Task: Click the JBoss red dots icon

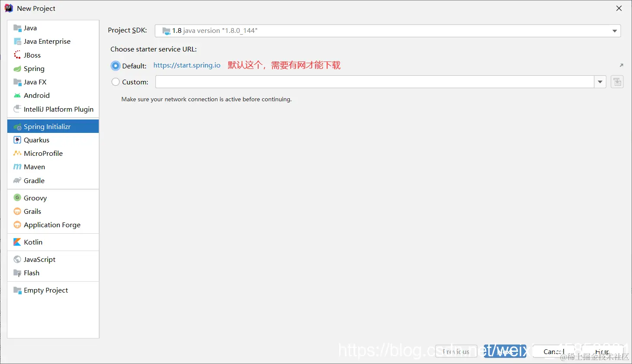Action: pos(17,55)
